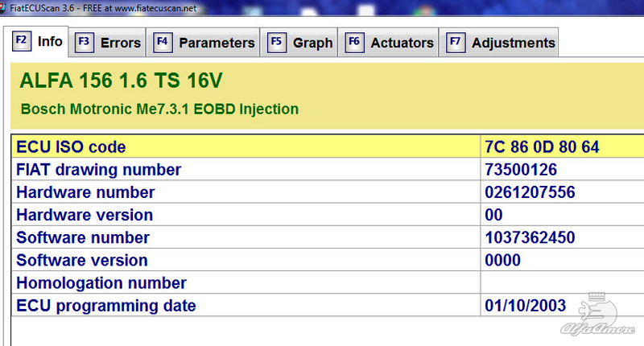644x346 pixels.
Task: Show the Actuators tab
Action: pos(389,43)
